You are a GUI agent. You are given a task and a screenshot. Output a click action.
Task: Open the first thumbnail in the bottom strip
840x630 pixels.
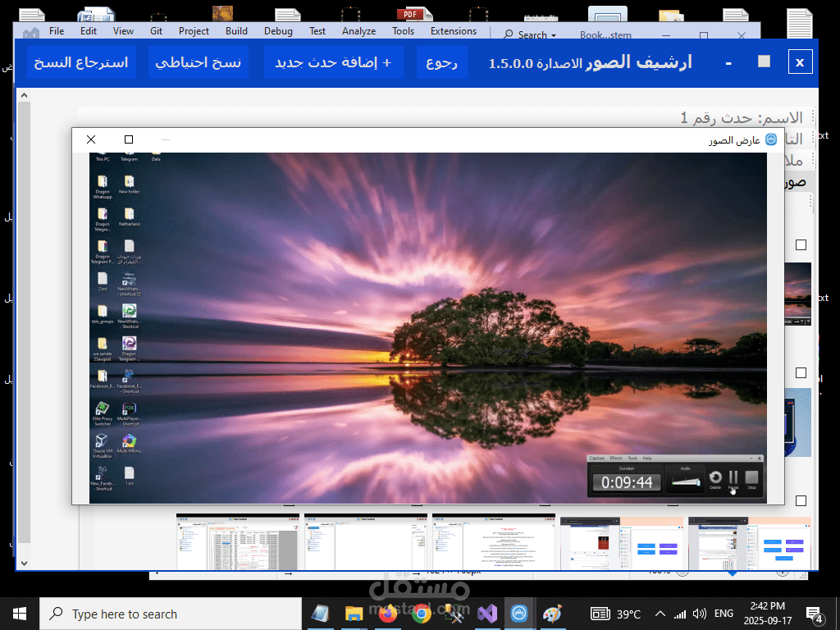(x=238, y=542)
